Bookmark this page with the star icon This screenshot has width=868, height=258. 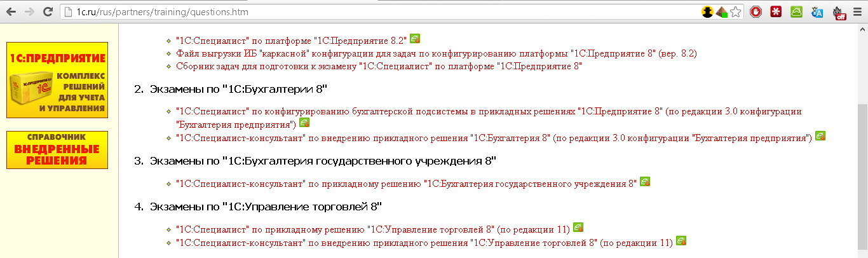click(735, 12)
